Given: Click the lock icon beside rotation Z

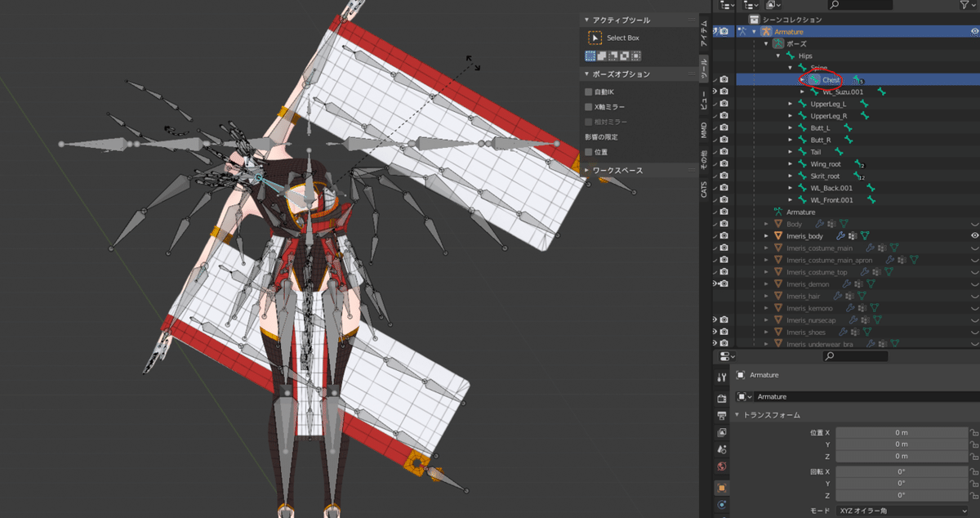Looking at the screenshot, I should coord(973,495).
